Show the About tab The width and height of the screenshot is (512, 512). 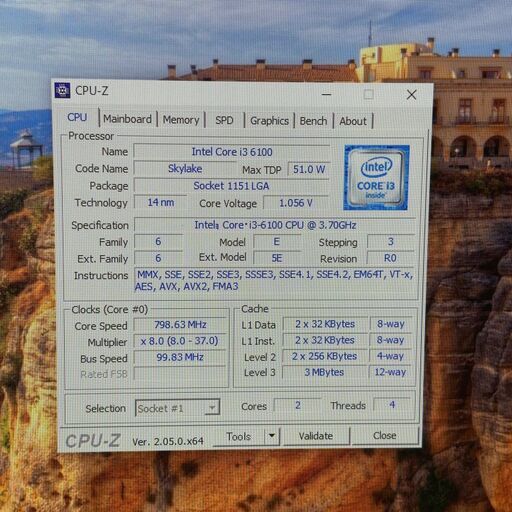click(x=353, y=121)
